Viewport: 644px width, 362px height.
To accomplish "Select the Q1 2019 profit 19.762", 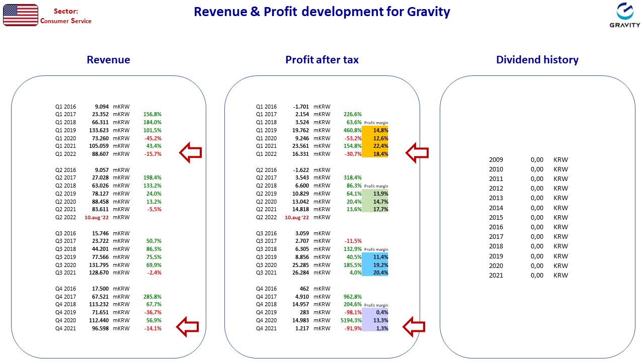I will tap(301, 130).
